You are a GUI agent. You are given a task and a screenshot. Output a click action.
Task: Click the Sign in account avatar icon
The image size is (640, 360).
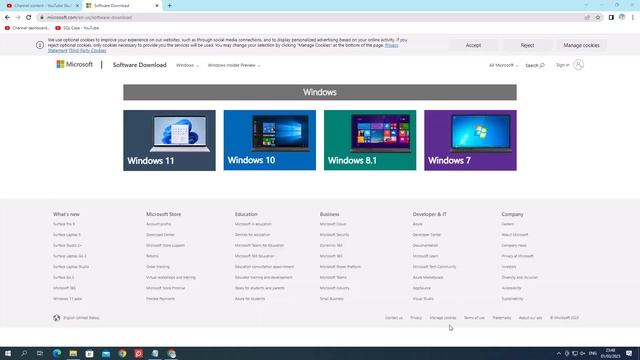pos(578,65)
